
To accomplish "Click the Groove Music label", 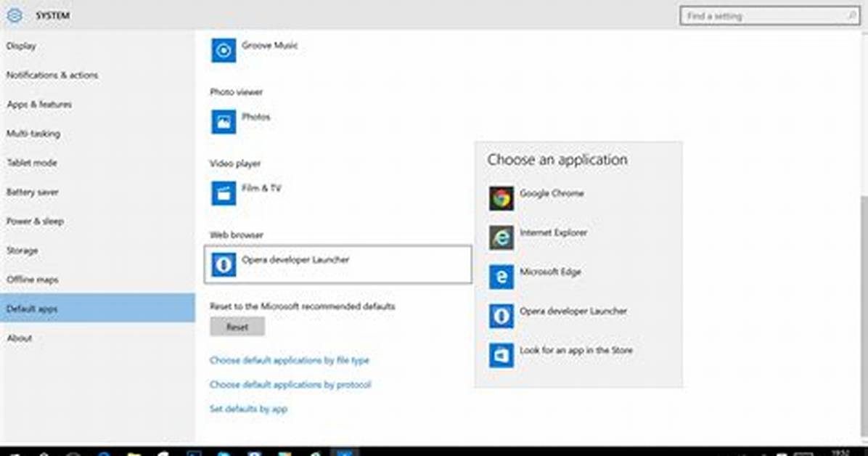I will pyautogui.click(x=269, y=46).
